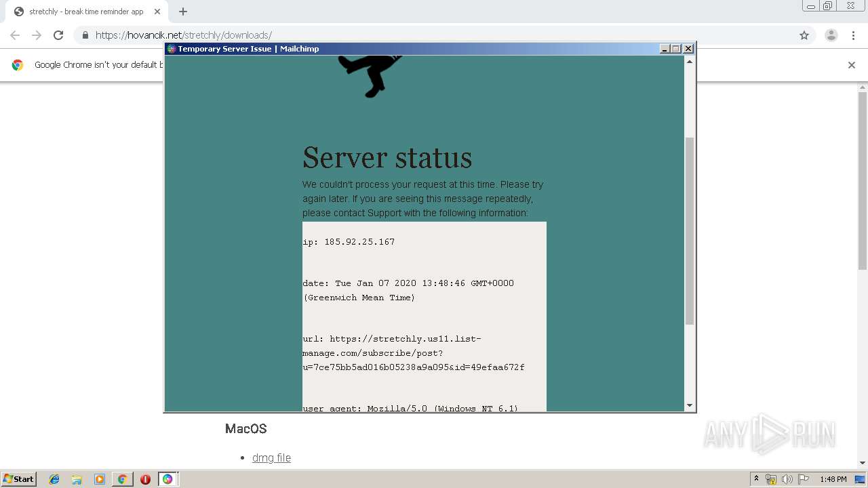Viewport: 868px width, 488px height.
Task: Open the volume speaker tray icon
Action: coord(787,479)
